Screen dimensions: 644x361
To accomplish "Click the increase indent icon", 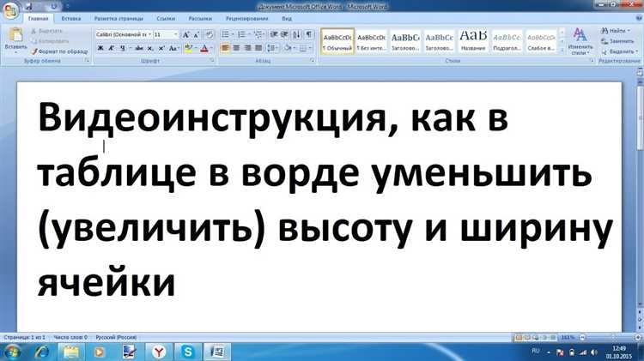I will pyautogui.click(x=284, y=34).
